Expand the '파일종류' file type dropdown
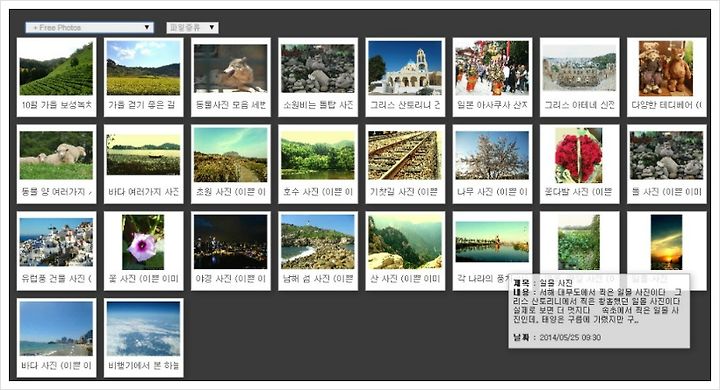720x390 pixels. pos(192,28)
